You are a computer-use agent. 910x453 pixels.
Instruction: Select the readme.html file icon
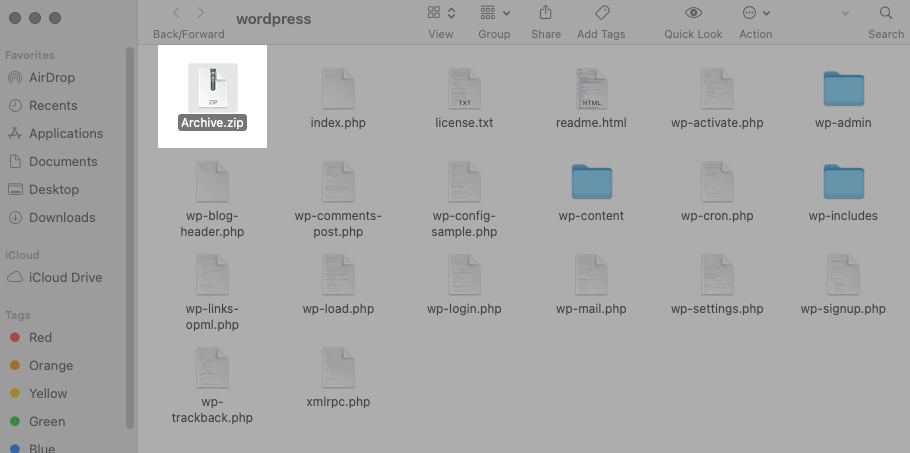coord(591,88)
